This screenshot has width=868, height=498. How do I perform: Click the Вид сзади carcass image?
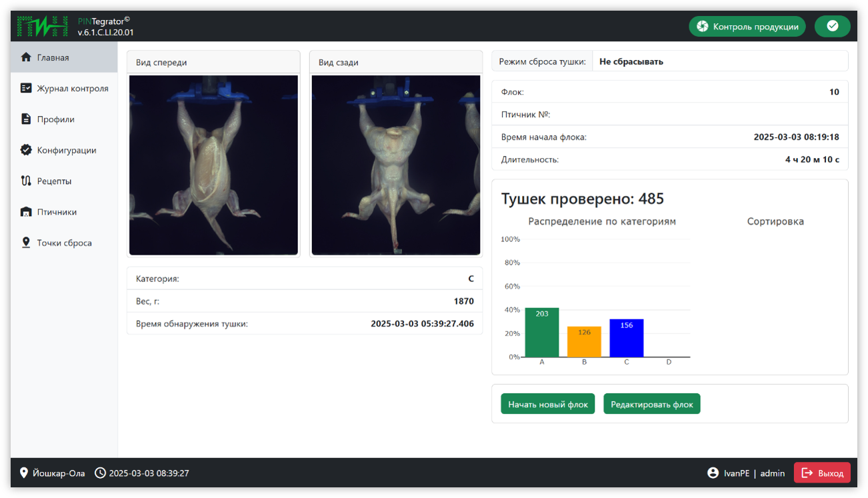tap(396, 165)
